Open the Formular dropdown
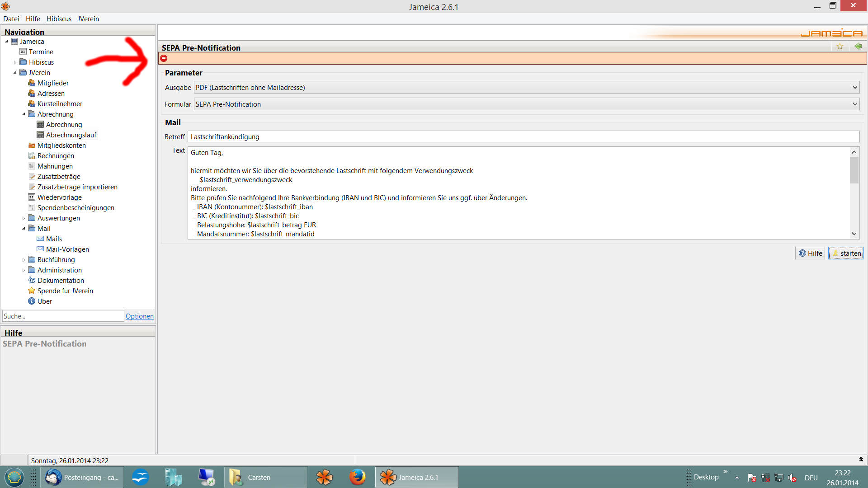The image size is (868, 488). pos(527,104)
